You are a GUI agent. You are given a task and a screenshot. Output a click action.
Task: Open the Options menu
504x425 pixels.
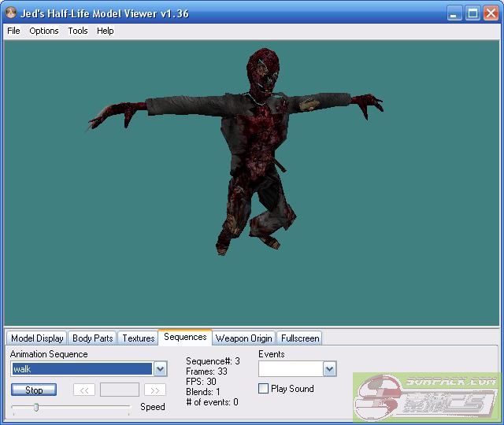tap(44, 31)
